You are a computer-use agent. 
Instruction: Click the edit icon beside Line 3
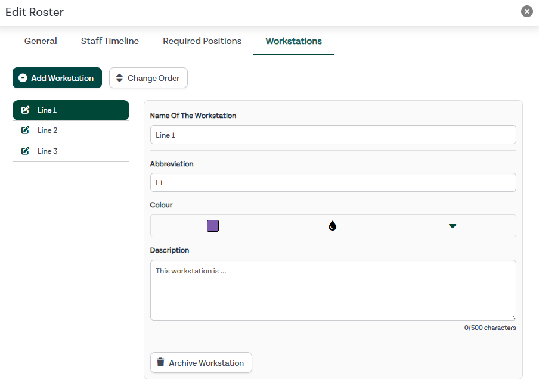(x=25, y=151)
